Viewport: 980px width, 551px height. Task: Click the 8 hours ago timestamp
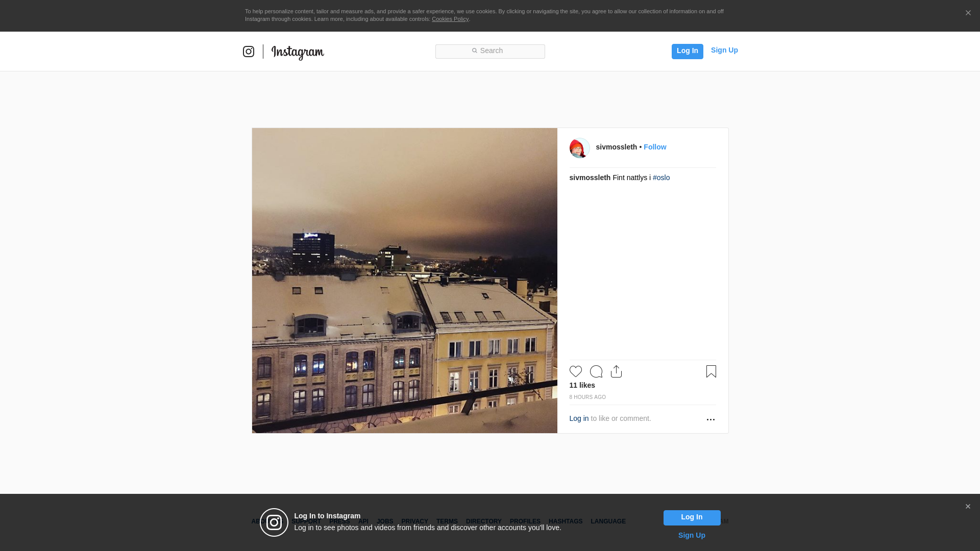tap(587, 397)
